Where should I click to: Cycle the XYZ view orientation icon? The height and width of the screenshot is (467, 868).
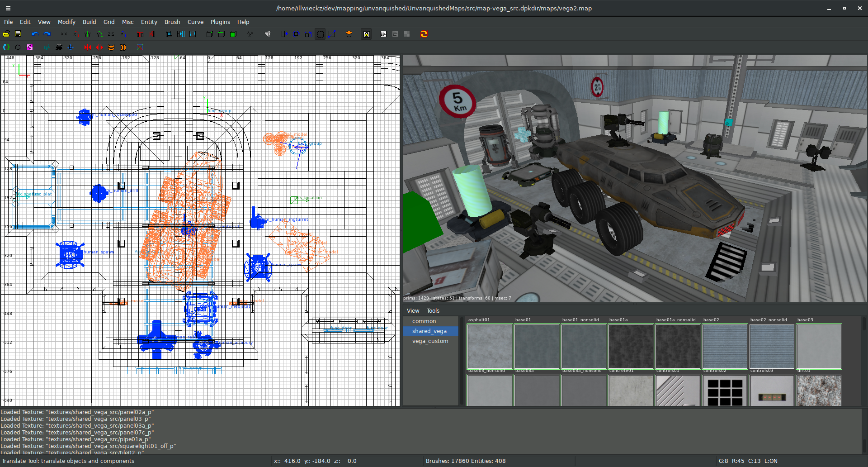click(250, 34)
